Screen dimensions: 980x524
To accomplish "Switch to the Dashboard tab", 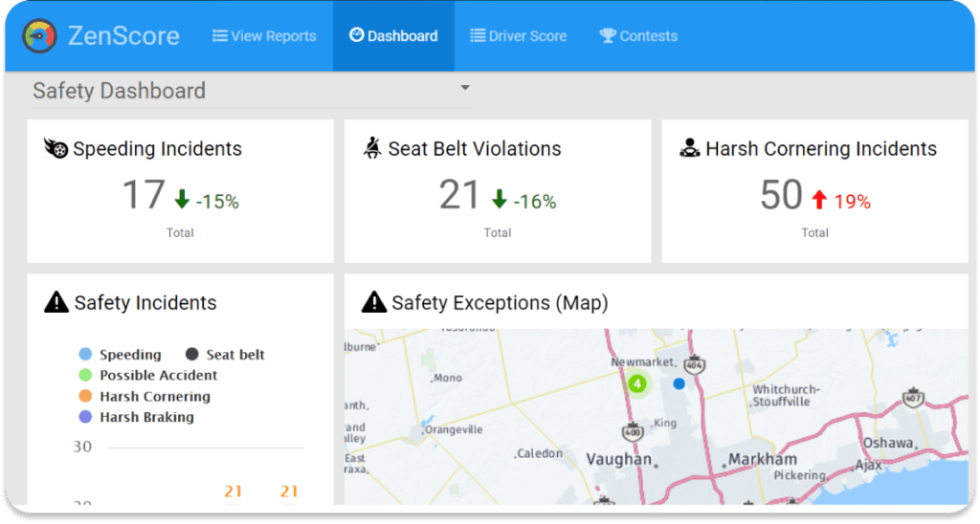I will (393, 36).
